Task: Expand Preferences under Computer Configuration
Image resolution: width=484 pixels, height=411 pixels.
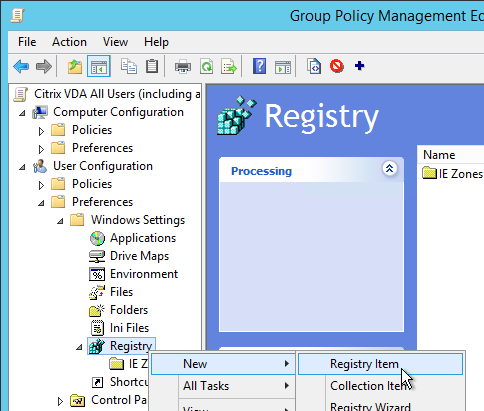Action: tap(41, 149)
